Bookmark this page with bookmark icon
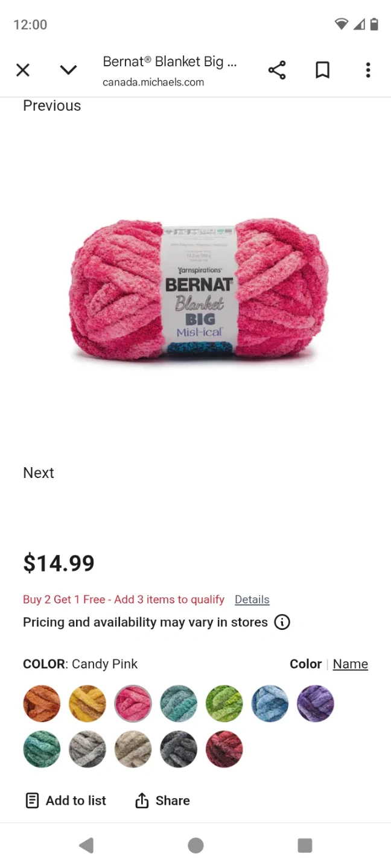This screenshot has height=868, width=391. tap(323, 71)
